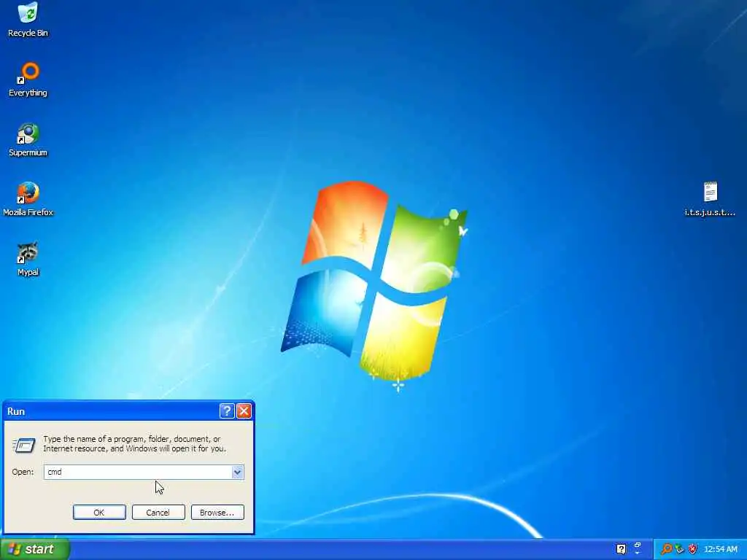
Task: Click the Run dialog program icon
Action: (x=24, y=445)
